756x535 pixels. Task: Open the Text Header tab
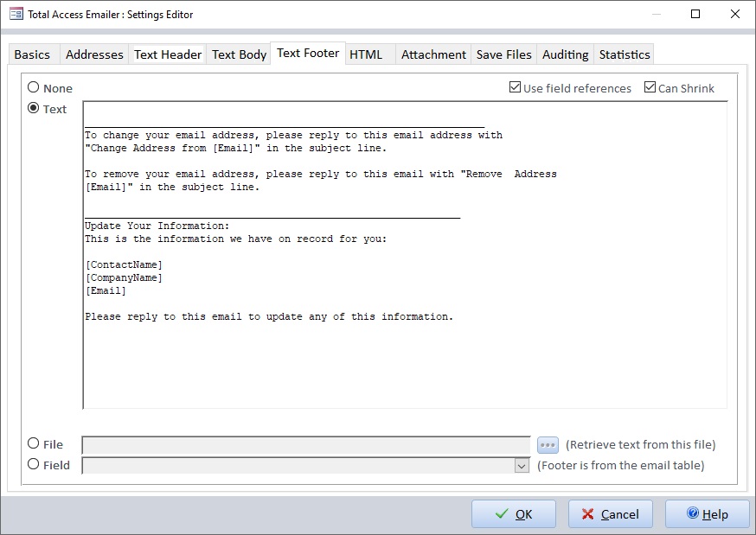point(168,54)
